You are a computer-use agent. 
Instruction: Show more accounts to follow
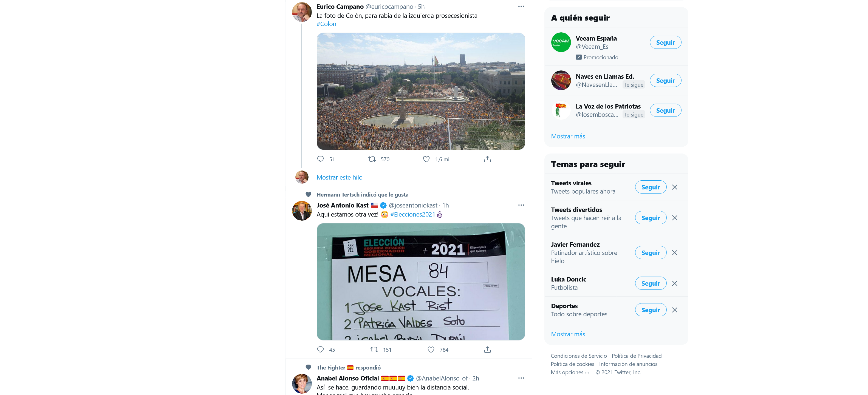click(x=568, y=136)
